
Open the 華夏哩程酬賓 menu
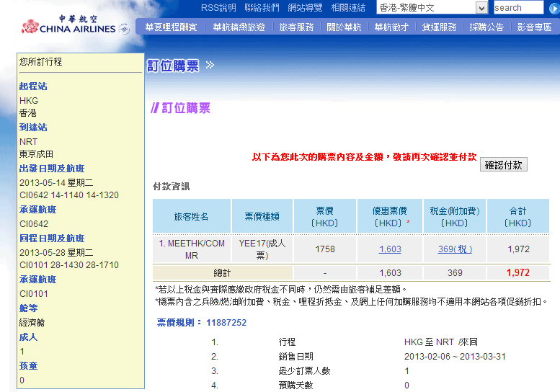tap(171, 27)
